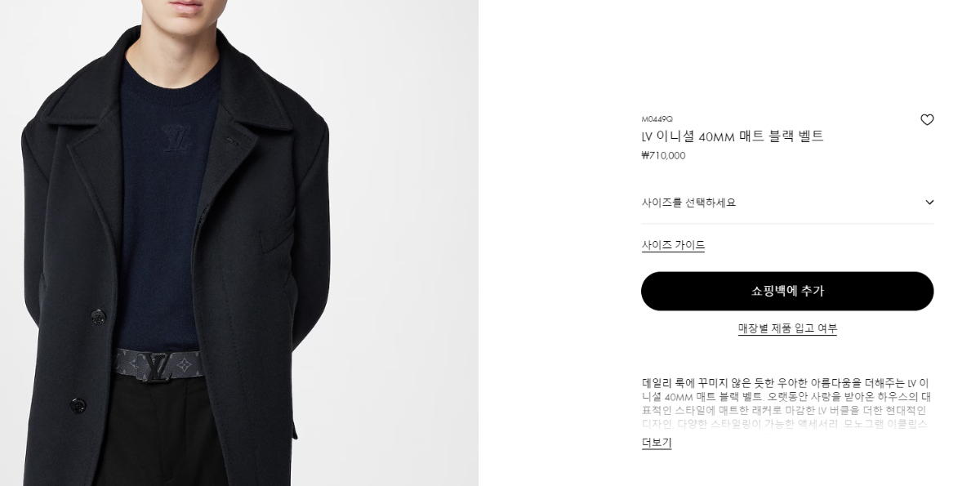Select product code M0449Q text
The width and height of the screenshot is (980, 486).
[x=657, y=119]
